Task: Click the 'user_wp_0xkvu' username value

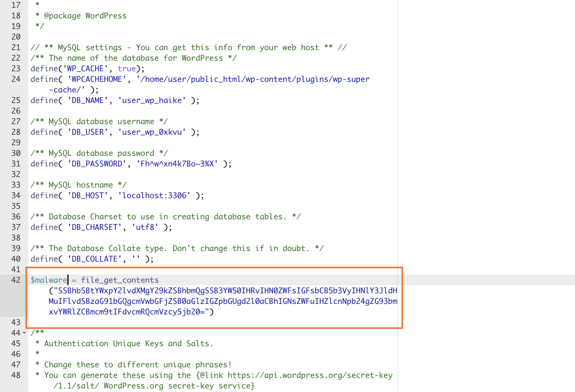Action: pos(152,132)
